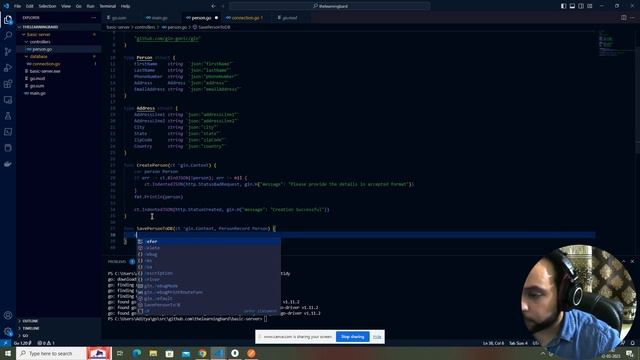Open the Run menu
640x360 pixels.
pyautogui.click(x=90, y=6)
